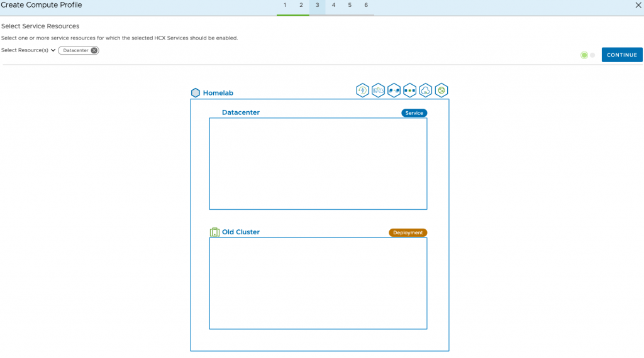Go to wizard step 1
The width and height of the screenshot is (644, 358).
[285, 5]
